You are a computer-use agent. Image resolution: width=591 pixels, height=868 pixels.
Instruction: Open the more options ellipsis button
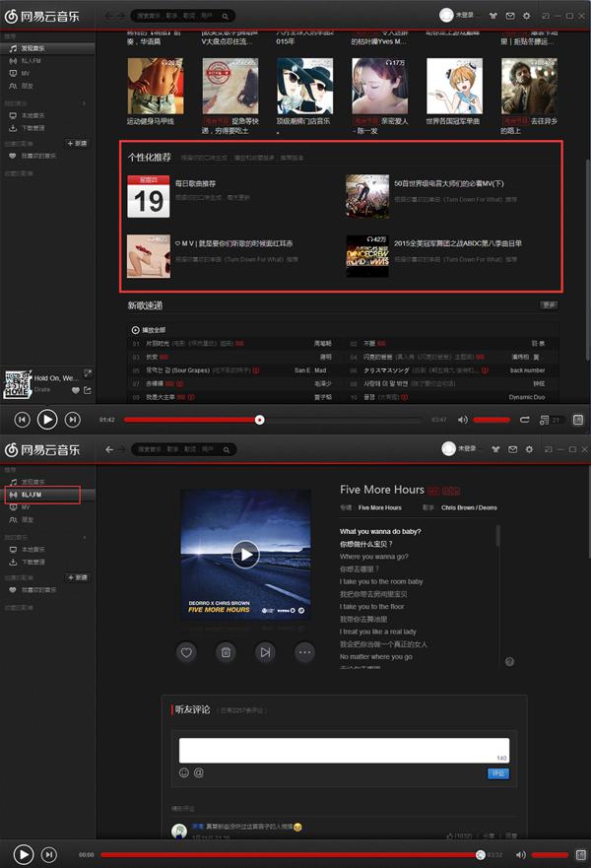point(303,652)
